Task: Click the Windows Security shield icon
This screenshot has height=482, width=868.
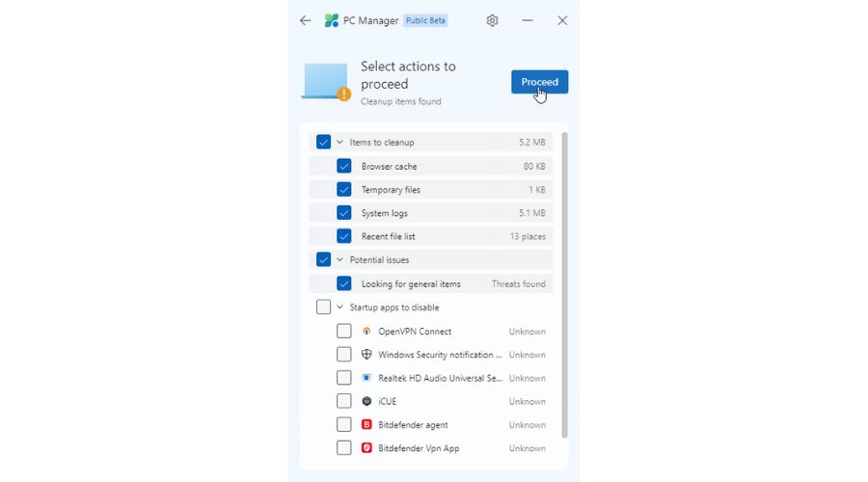Action: [x=366, y=354]
